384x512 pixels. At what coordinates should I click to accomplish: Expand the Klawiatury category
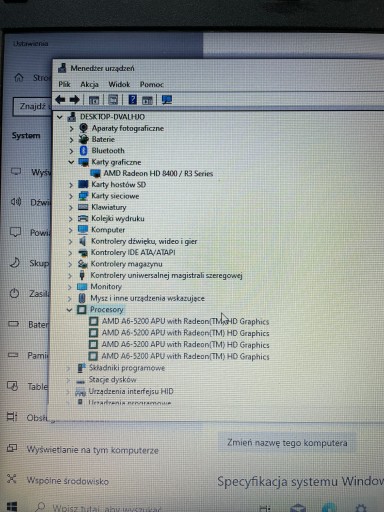(70, 207)
